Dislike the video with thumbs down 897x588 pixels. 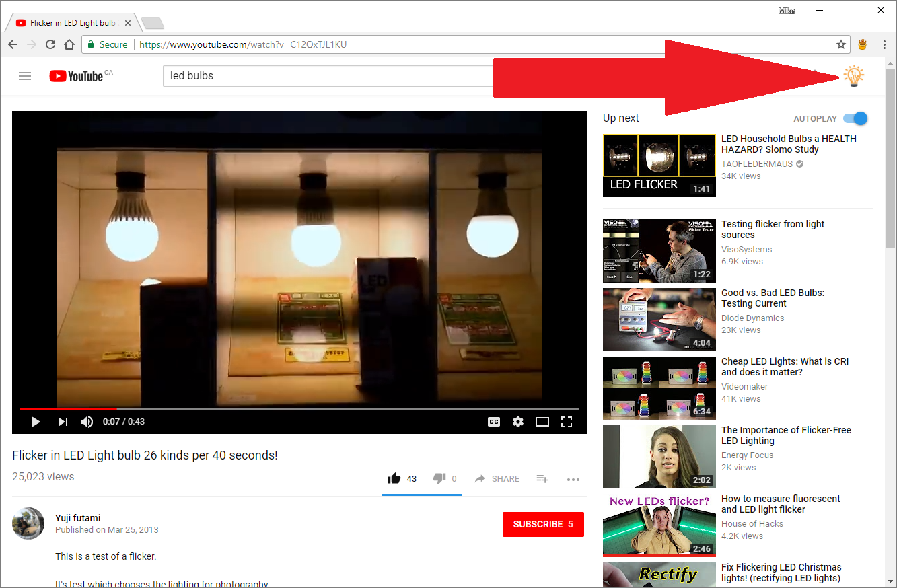tap(439, 478)
